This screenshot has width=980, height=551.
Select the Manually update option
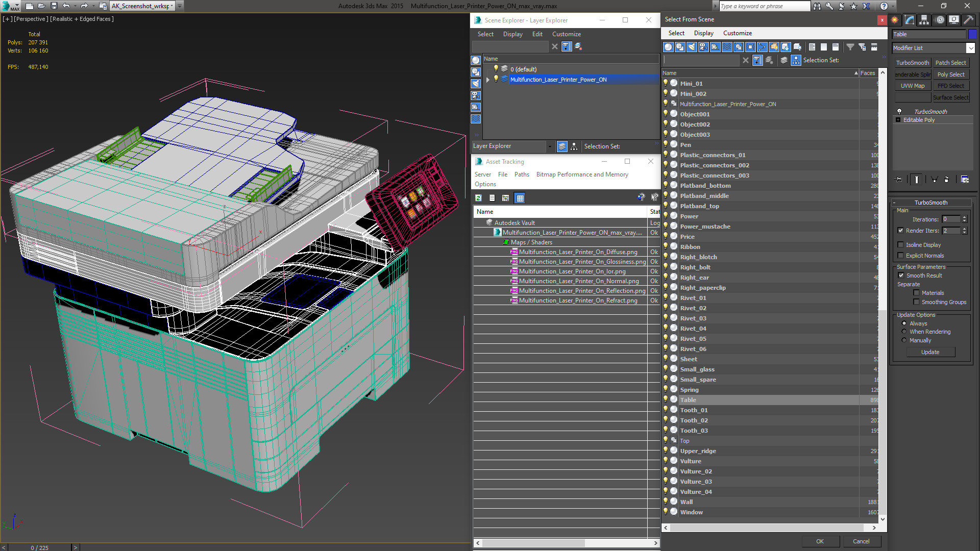click(x=904, y=340)
